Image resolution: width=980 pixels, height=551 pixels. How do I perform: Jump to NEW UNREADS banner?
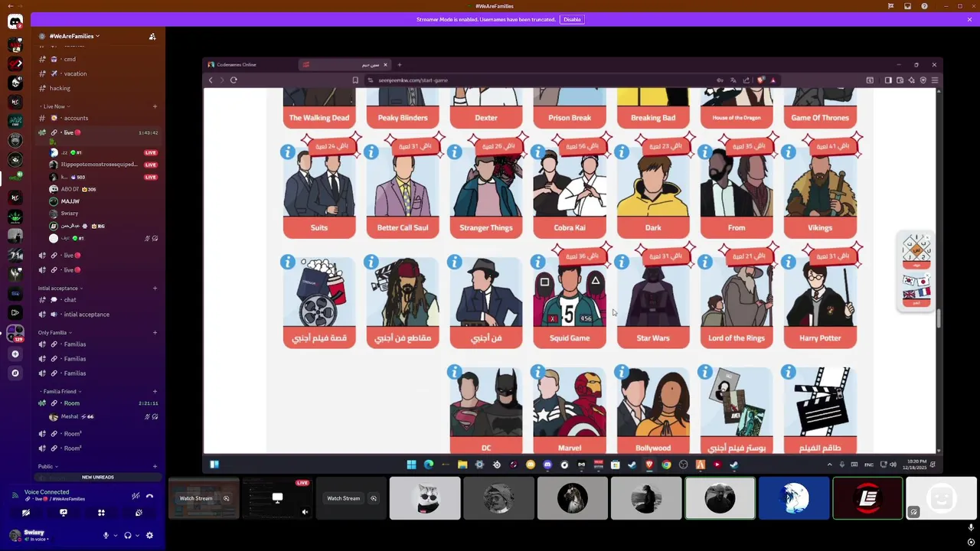click(x=98, y=477)
